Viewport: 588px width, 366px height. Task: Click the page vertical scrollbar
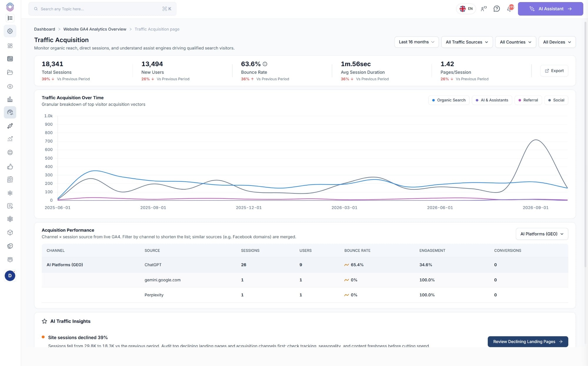coord(585,144)
